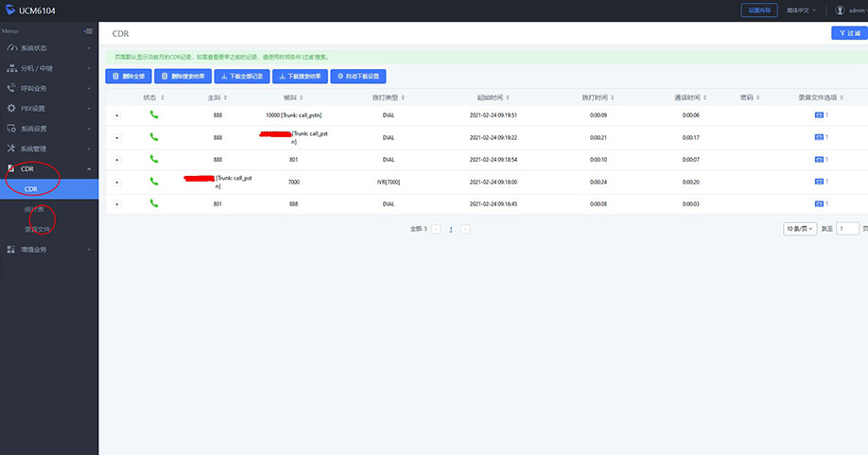The height and width of the screenshot is (455, 868).
Task: Click the green call status icon for the 09:18:00 record
Action: [154, 181]
